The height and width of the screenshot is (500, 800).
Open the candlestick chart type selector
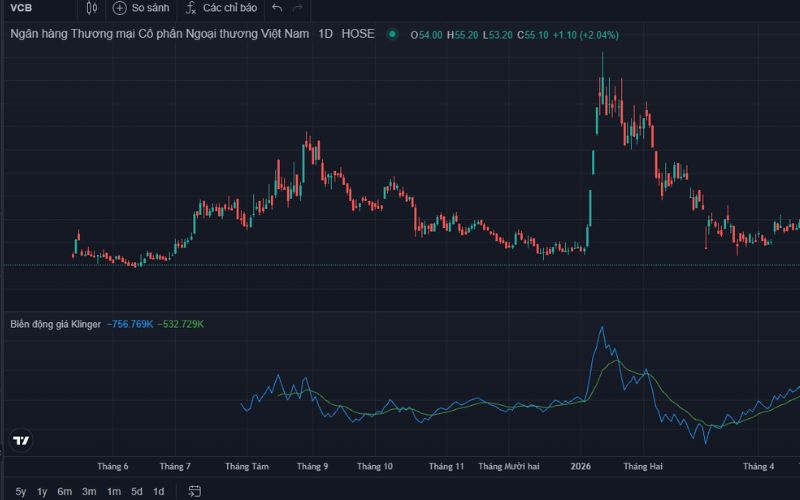91,8
